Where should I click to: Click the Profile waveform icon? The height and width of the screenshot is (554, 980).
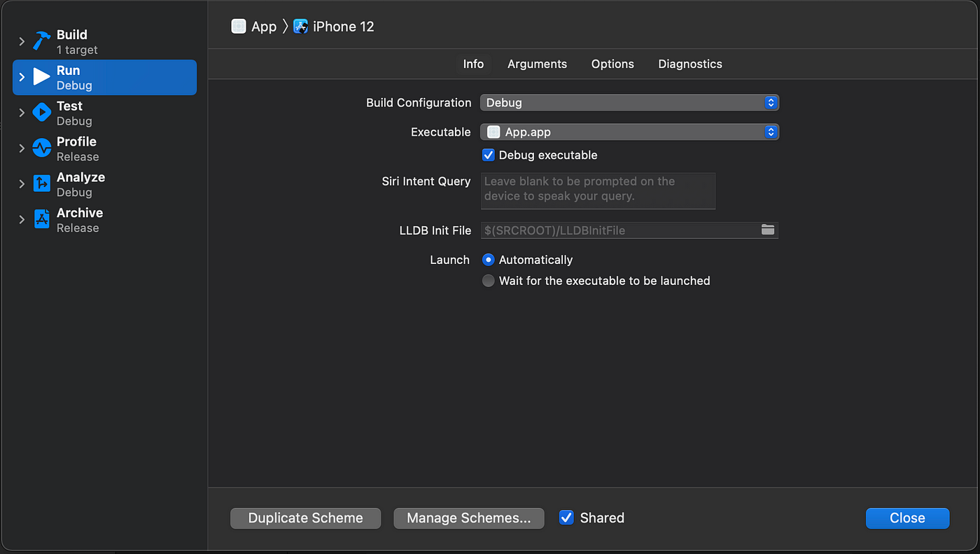42,148
